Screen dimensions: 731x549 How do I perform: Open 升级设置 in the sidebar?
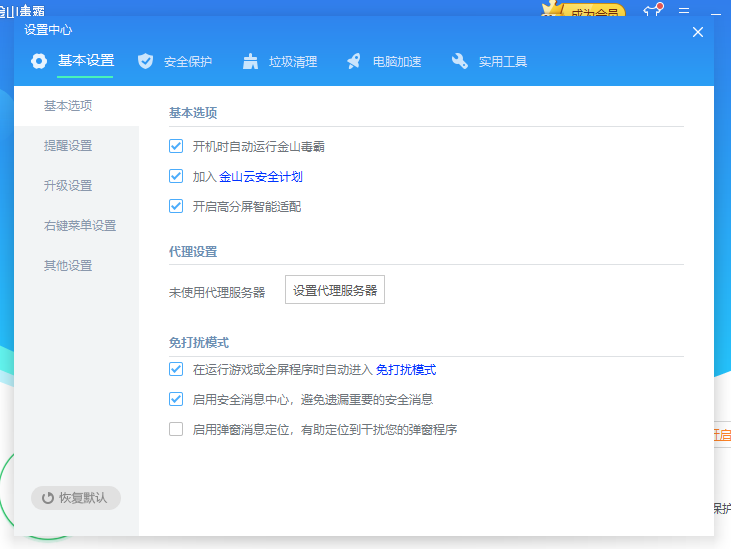(x=68, y=186)
